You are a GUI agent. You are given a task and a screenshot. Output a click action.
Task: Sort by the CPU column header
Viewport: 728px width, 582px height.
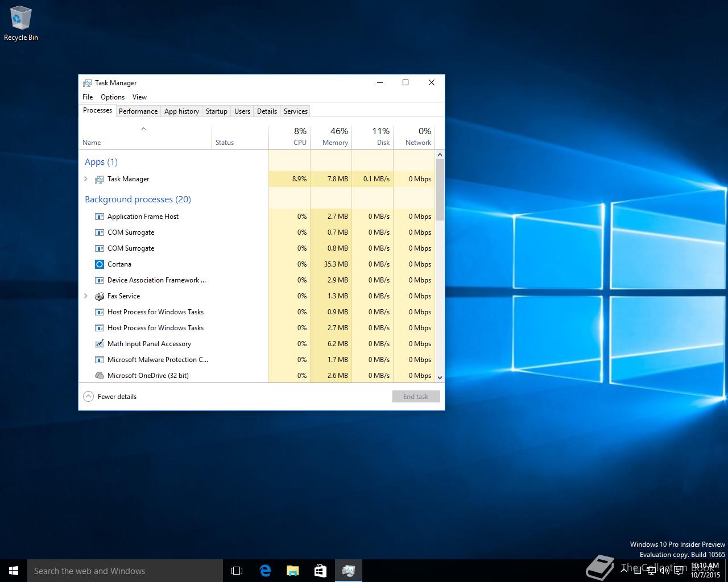289,136
